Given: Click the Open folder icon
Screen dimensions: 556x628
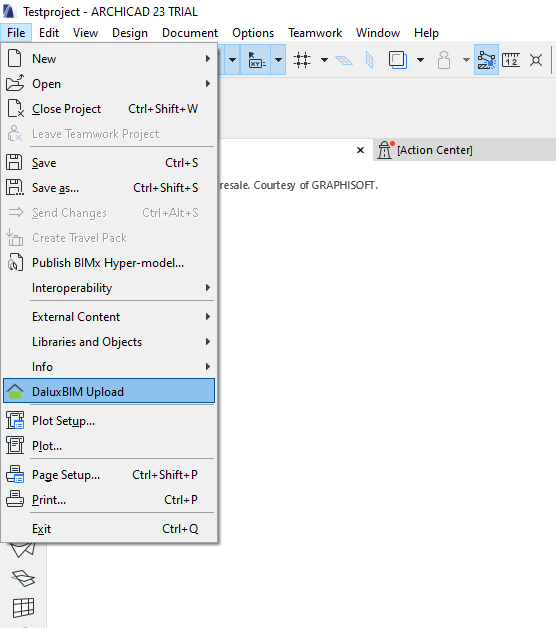Looking at the screenshot, I should 15,83.
